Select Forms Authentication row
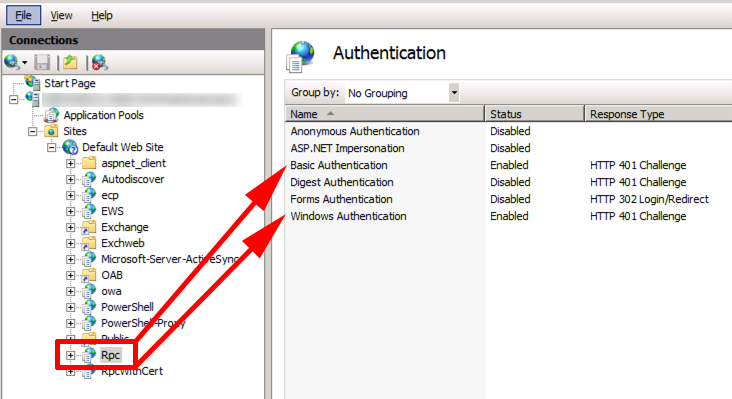 coord(508,199)
